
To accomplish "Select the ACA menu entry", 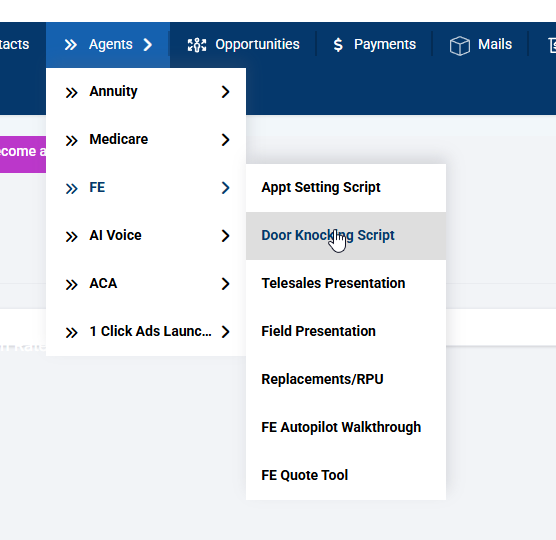I will coord(146,284).
